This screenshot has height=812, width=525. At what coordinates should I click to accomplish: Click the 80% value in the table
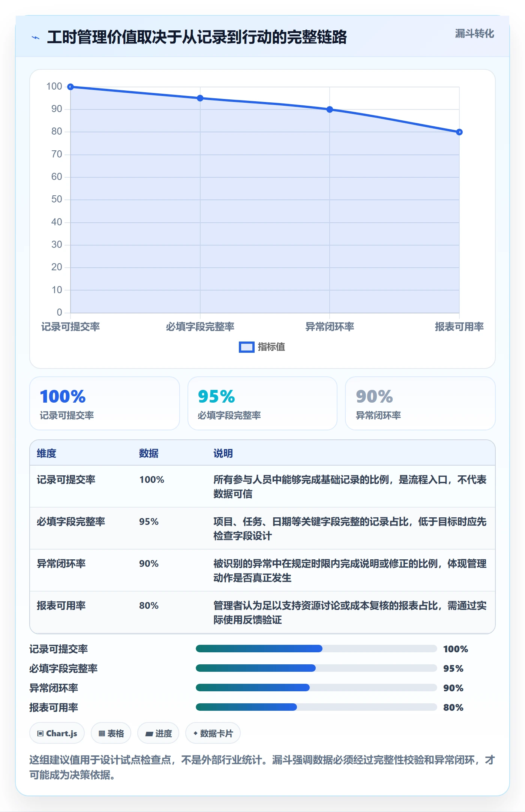point(149,605)
